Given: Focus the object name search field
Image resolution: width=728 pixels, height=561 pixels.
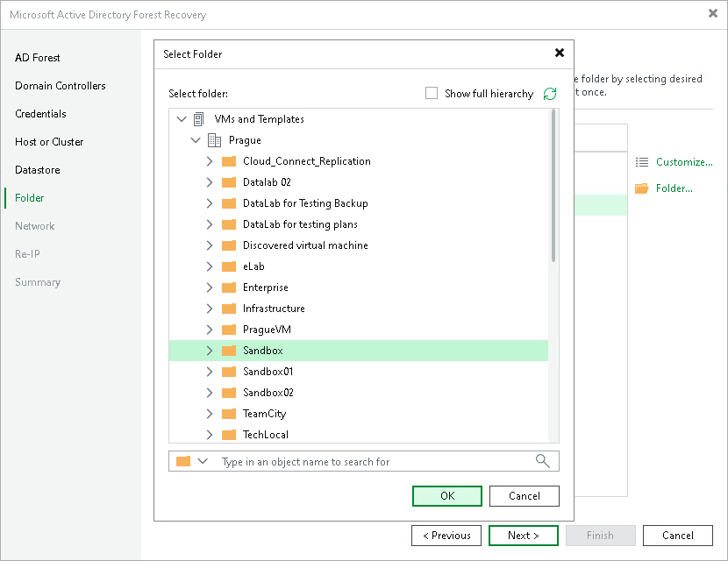Looking at the screenshot, I should [x=376, y=462].
